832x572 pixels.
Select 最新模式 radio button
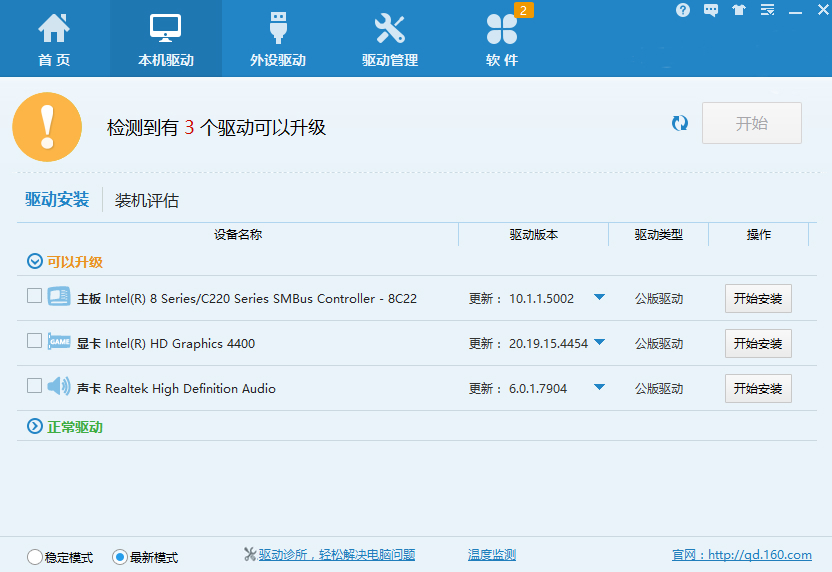coord(119,557)
